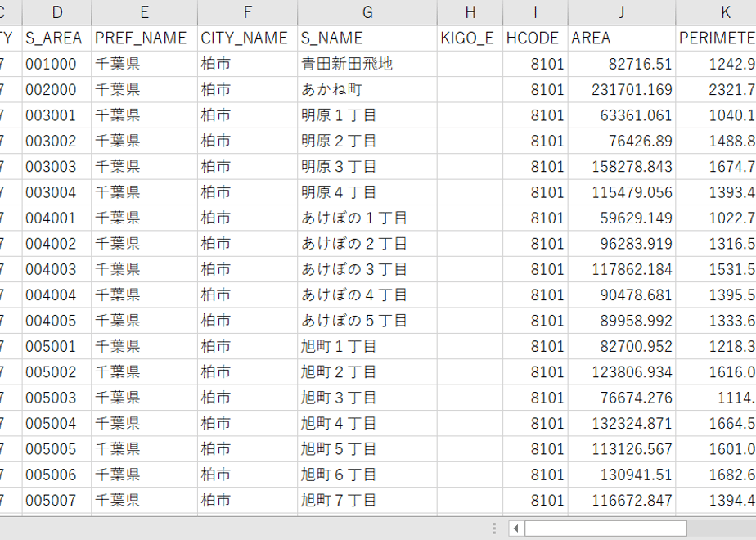756x540 pixels.
Task: Click the CITY_NAME header cell
Action: click(x=247, y=38)
